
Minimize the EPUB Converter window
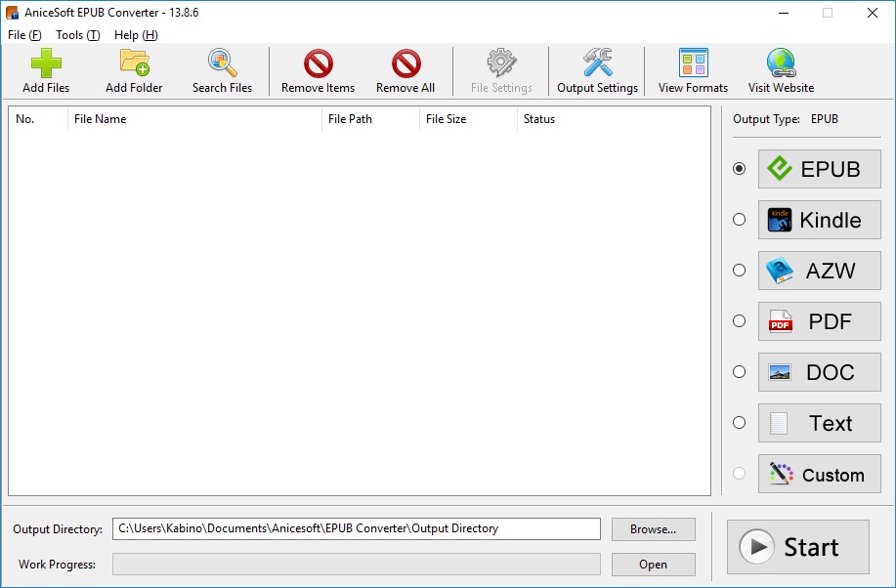pos(784,13)
